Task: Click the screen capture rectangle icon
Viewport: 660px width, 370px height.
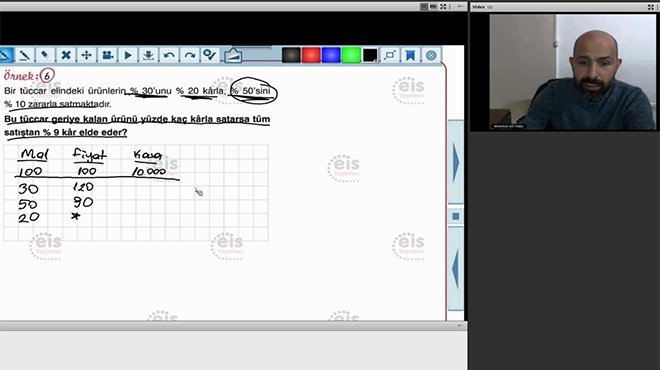Action: (390, 55)
